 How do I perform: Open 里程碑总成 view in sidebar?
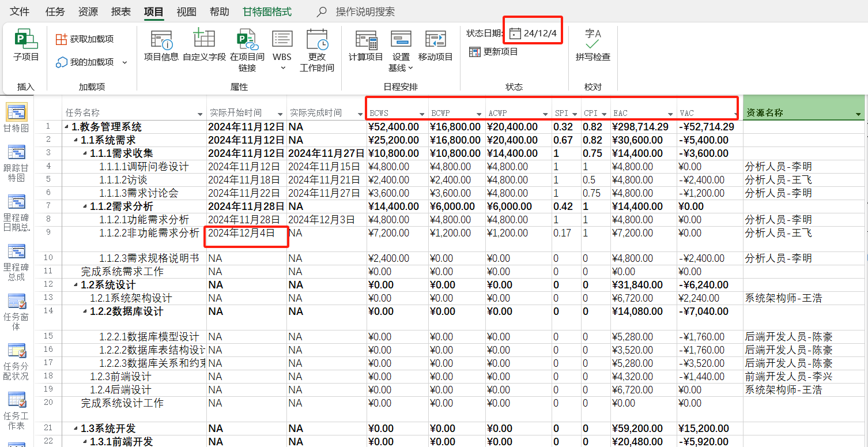point(16,262)
